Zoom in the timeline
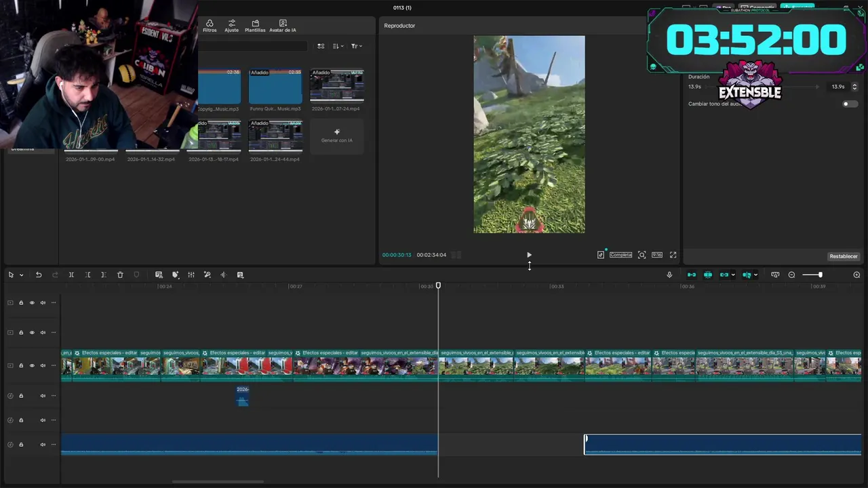The height and width of the screenshot is (488, 868). pos(856,274)
